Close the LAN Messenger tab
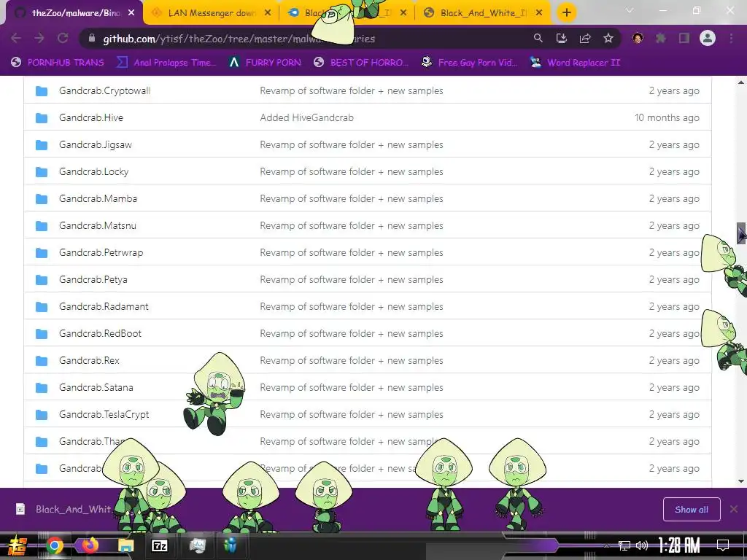The image size is (747, 560). (268, 13)
